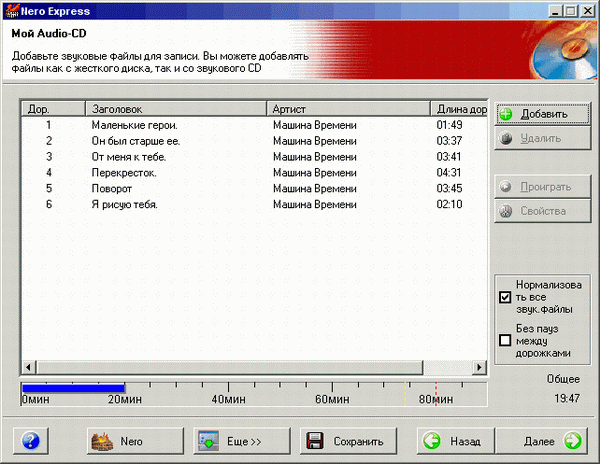Viewport: 600px width, 464px height.
Task: Select track Перекресток.
Action: pyautogui.click(x=124, y=173)
